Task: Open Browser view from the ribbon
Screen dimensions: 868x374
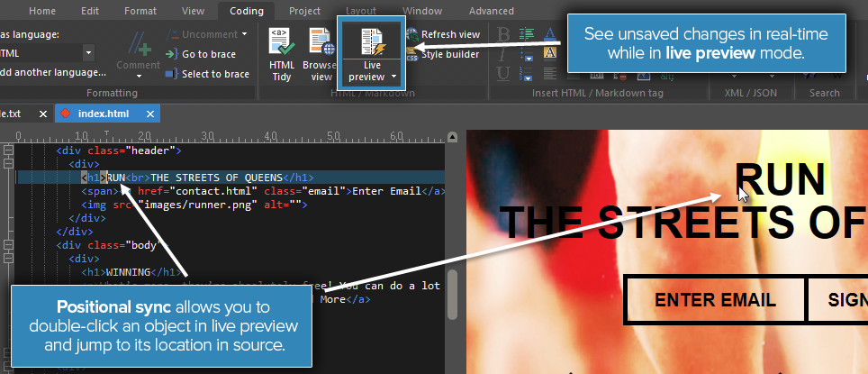Action: tap(321, 54)
